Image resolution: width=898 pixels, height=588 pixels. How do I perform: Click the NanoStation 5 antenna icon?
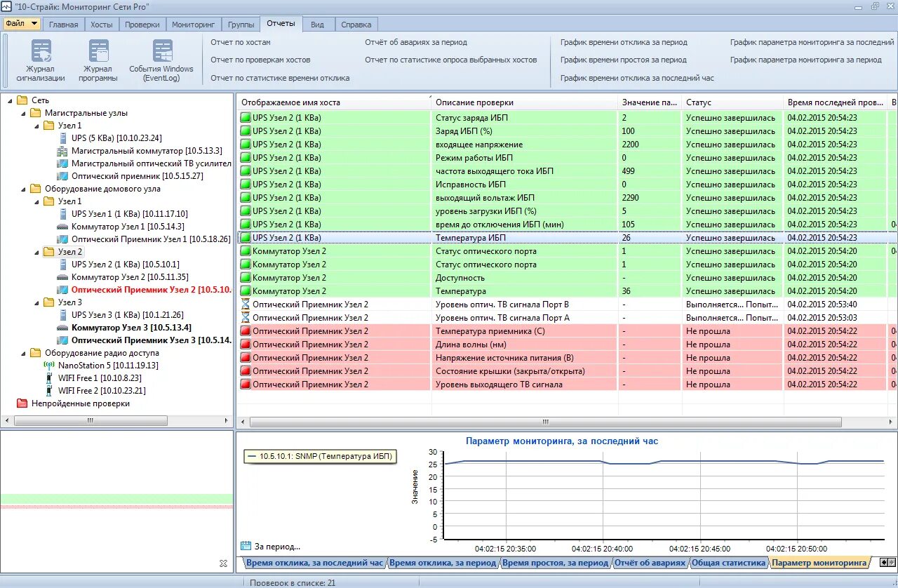pyautogui.click(x=49, y=366)
